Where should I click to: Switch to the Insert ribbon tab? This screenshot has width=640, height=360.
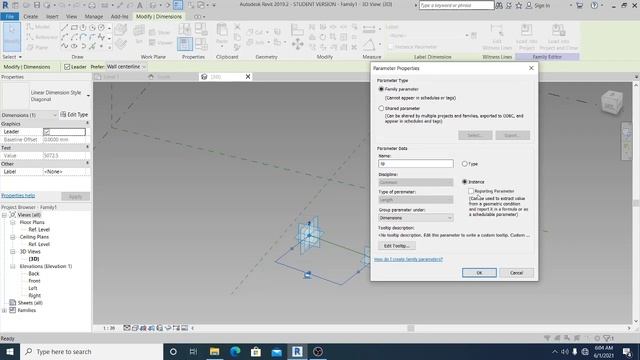(52, 16)
